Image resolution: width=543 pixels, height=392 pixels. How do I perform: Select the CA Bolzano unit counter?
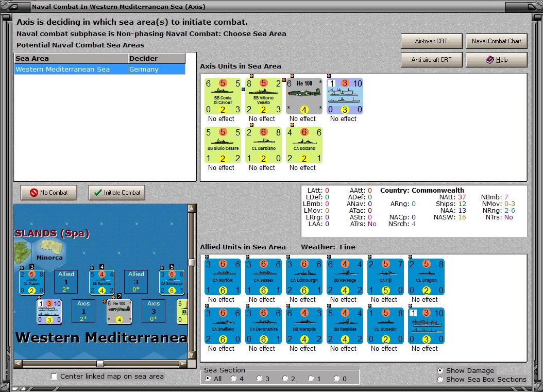tap(304, 145)
